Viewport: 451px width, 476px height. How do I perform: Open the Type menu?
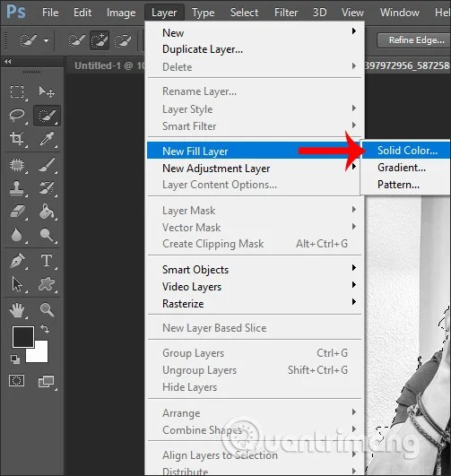tap(204, 13)
